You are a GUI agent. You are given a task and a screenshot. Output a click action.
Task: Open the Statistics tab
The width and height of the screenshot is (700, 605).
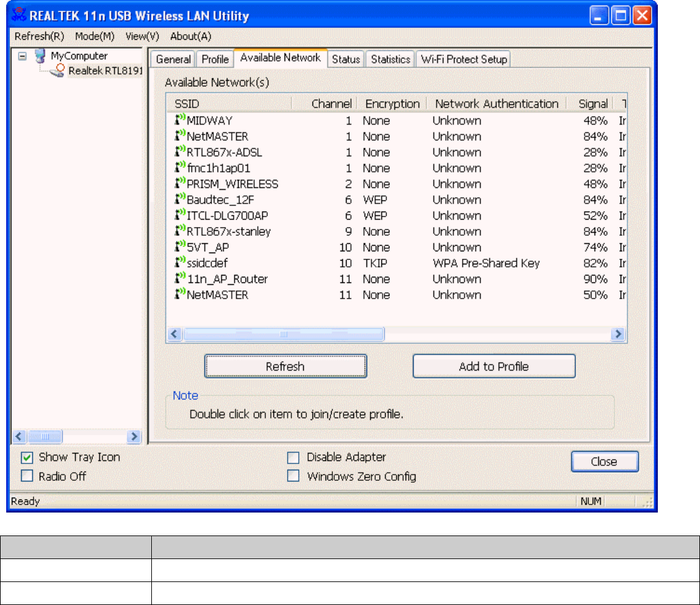(391, 60)
